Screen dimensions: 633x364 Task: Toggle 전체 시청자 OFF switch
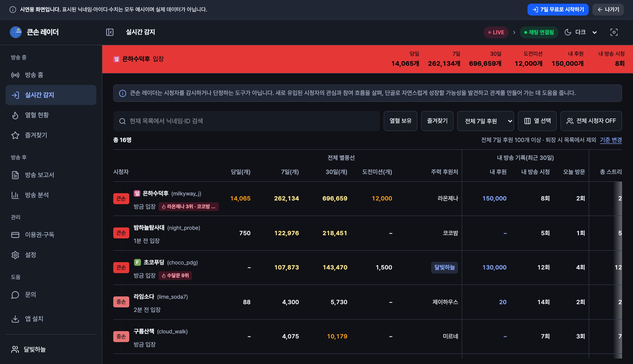(591, 121)
